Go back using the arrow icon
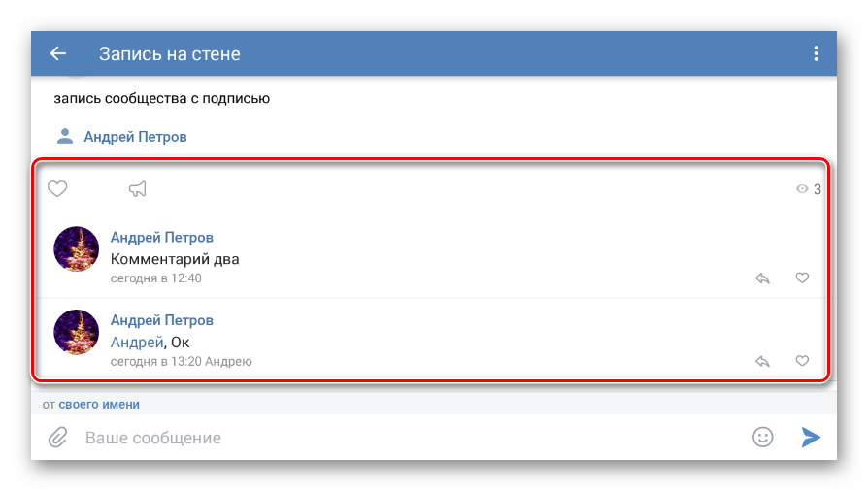The height and width of the screenshot is (491, 868). click(x=58, y=54)
